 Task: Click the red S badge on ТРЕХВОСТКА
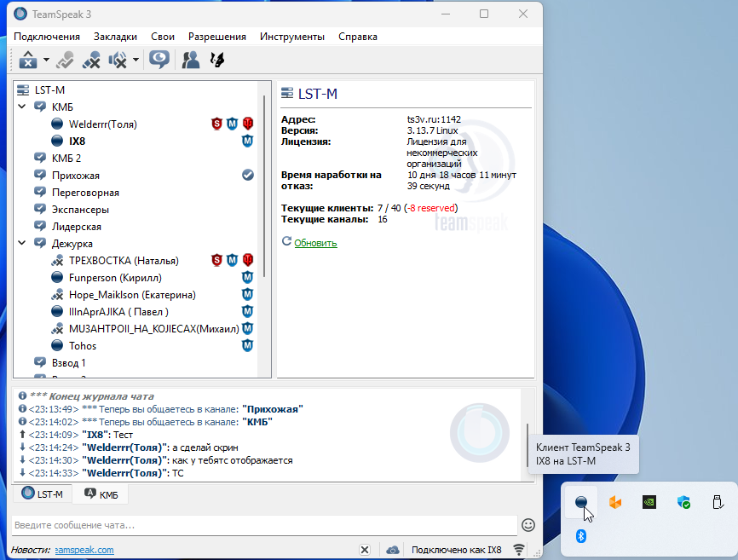click(x=216, y=260)
